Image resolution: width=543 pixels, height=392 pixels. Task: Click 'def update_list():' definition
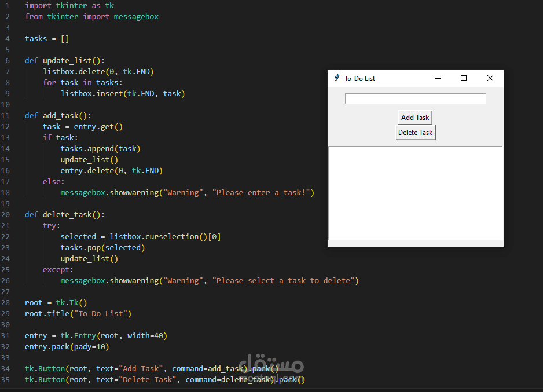[x=65, y=61]
